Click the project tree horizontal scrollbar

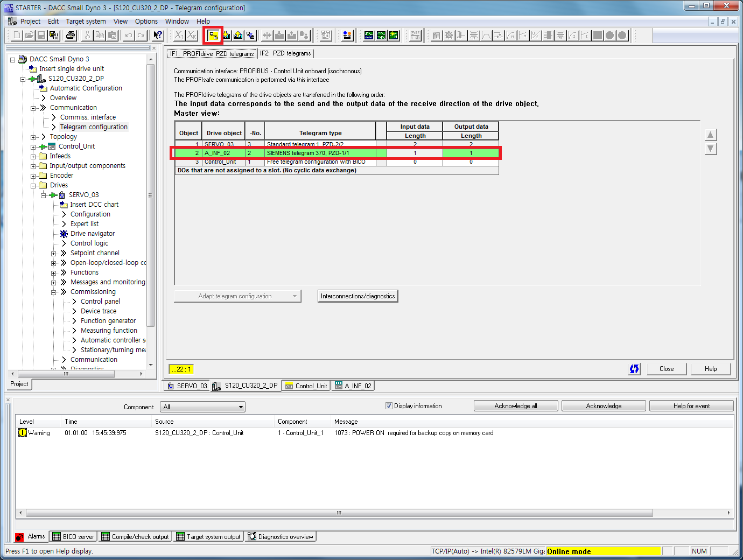66,374
